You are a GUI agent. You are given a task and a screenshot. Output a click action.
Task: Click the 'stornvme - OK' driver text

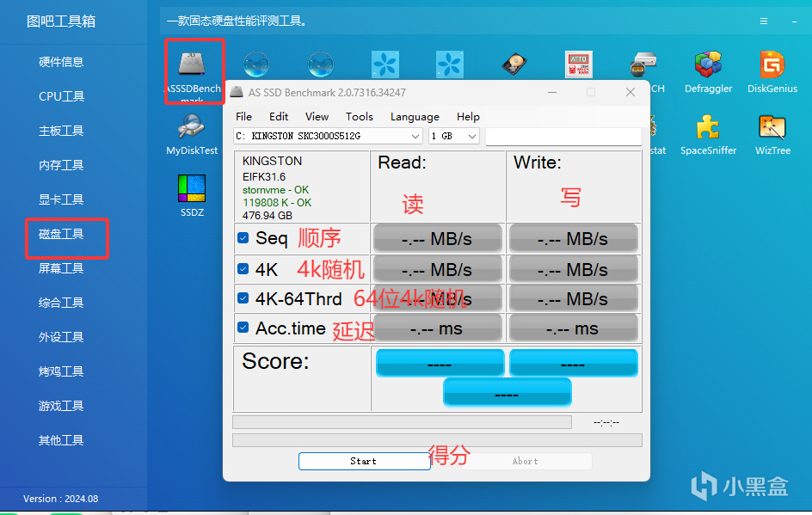point(275,190)
